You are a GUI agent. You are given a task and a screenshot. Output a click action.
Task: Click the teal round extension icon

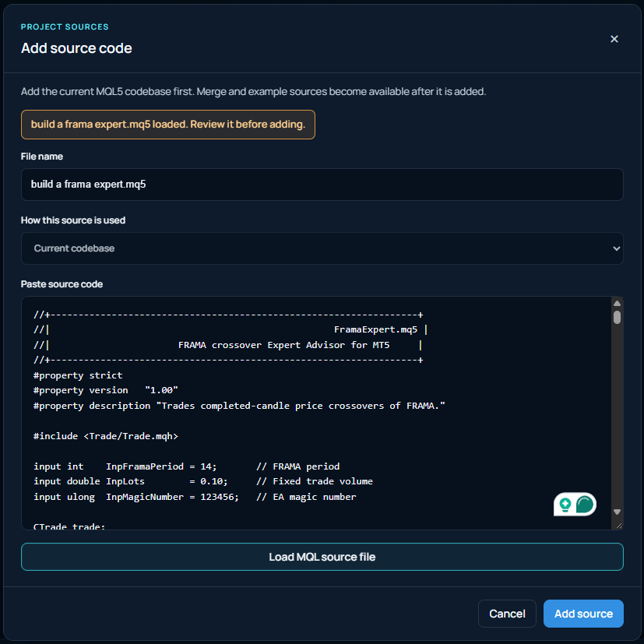pos(585,505)
